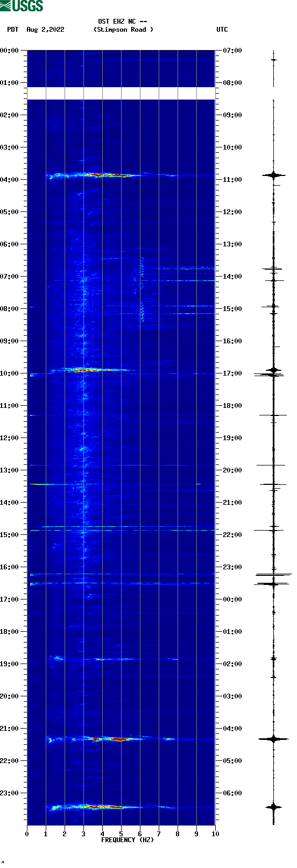Click the 11:00 UTC time label
Screen dimensions: 297x868
coord(232,179)
